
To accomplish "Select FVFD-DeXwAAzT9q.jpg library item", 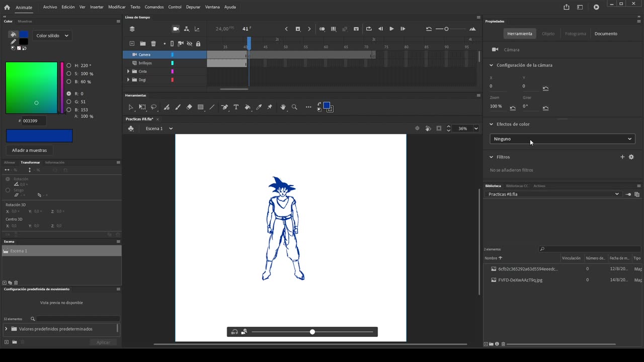I will pos(520,280).
